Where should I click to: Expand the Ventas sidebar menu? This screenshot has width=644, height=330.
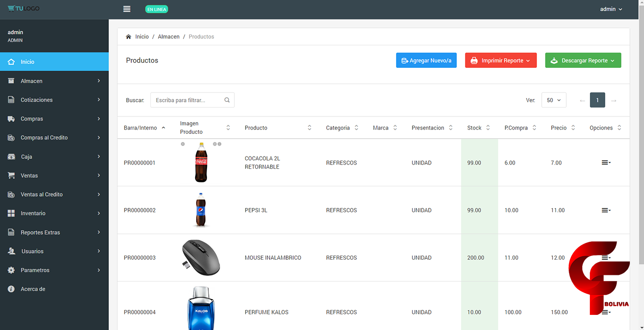[54, 175]
